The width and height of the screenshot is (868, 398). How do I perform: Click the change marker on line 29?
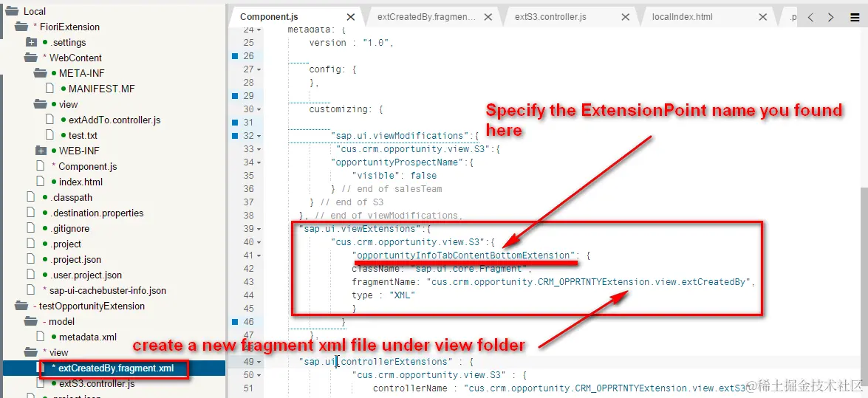coord(235,96)
